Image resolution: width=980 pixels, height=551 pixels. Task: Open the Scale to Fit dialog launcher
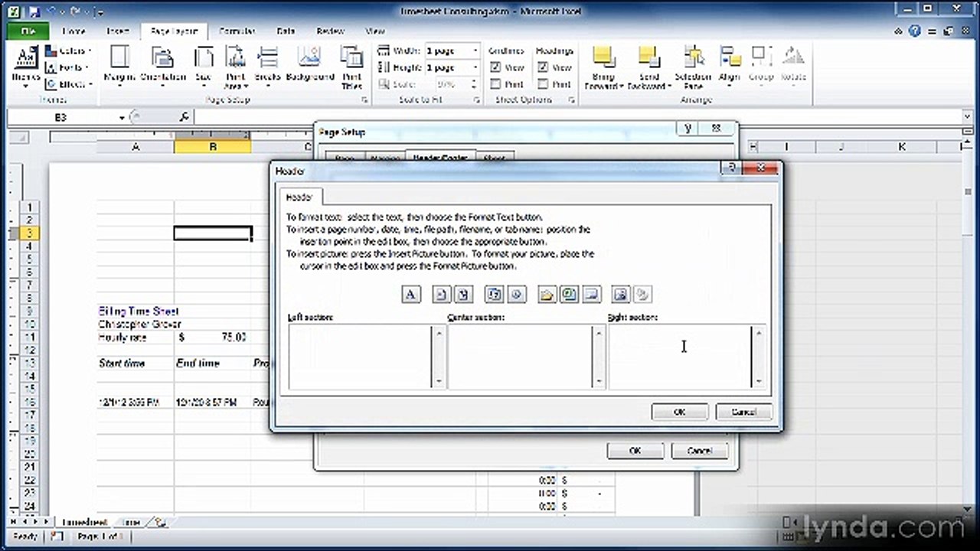[475, 100]
